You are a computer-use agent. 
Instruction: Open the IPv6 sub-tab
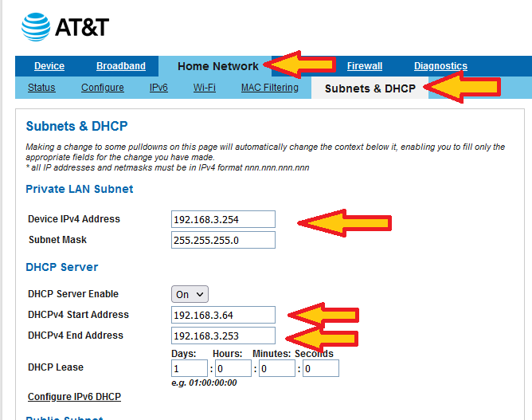(x=158, y=88)
